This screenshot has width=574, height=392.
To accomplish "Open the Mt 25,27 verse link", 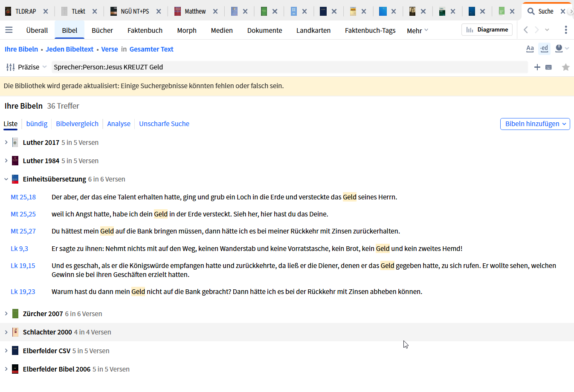I will pyautogui.click(x=23, y=231).
